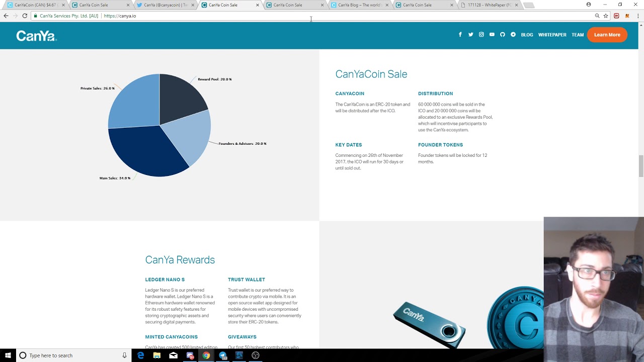The image size is (644, 362).
Task: Open OBS Studio from the taskbar
Action: click(256, 355)
